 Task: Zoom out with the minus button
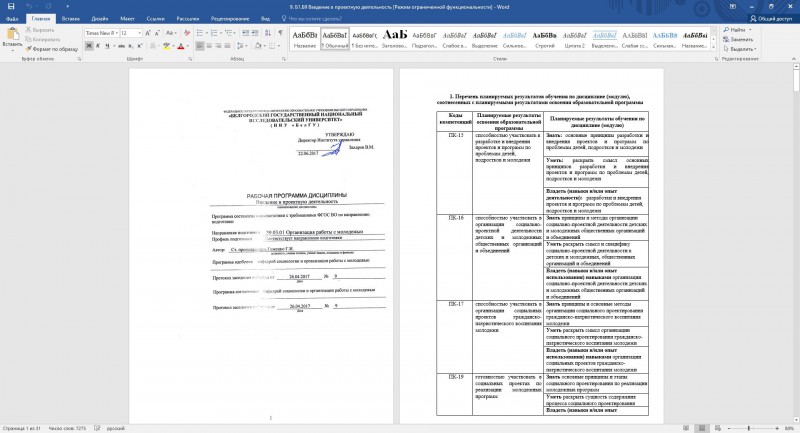[x=729, y=428]
